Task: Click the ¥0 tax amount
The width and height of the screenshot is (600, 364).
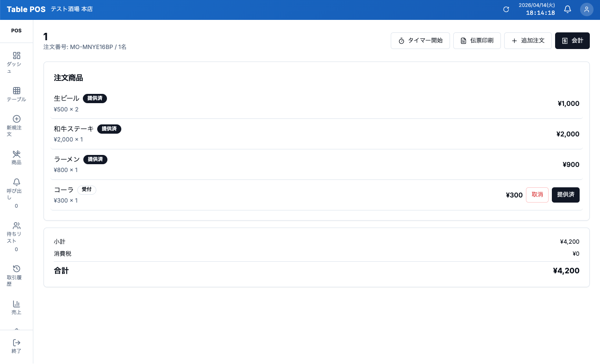Action: 576,254
